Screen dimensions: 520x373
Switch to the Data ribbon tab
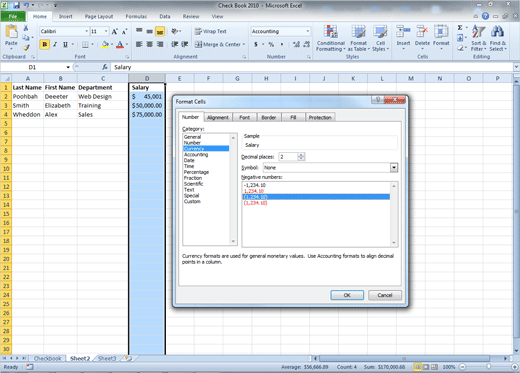(165, 16)
